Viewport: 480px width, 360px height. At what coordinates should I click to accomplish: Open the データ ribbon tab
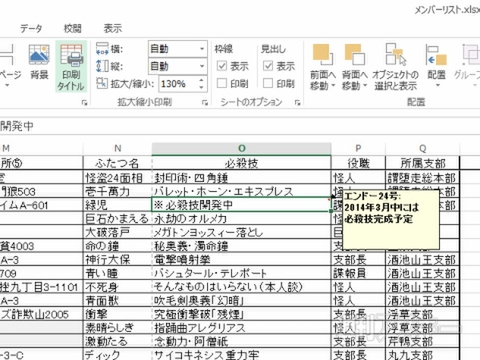(31, 29)
